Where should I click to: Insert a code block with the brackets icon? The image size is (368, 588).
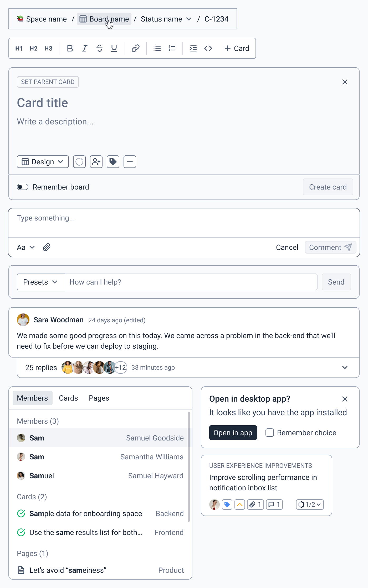(208, 48)
